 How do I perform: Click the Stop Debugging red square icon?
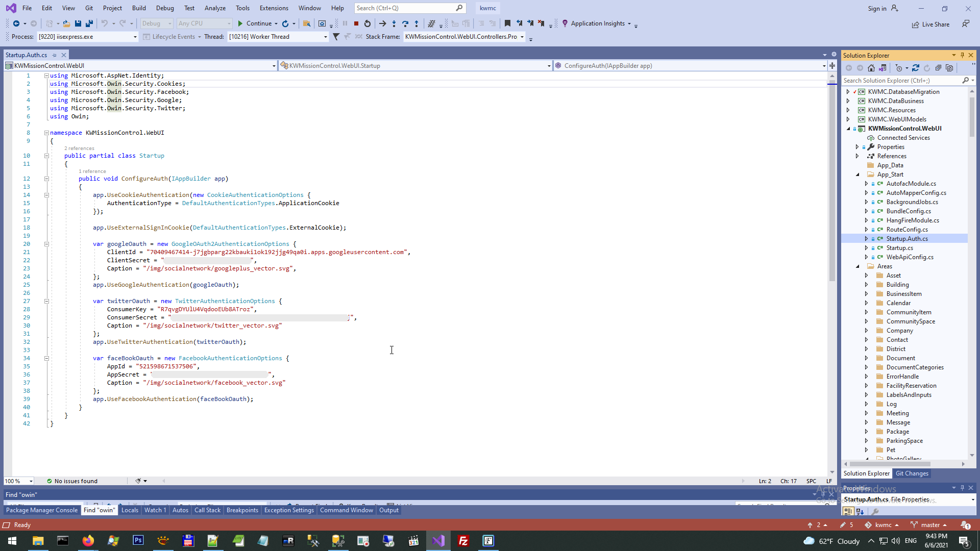click(356, 23)
